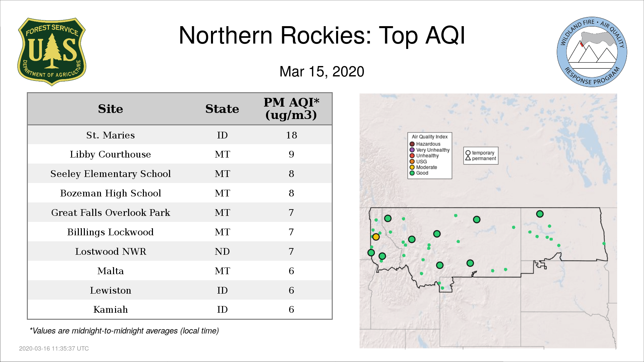Click the 'temporary' legend label
The image size is (644, 362).
tap(483, 153)
